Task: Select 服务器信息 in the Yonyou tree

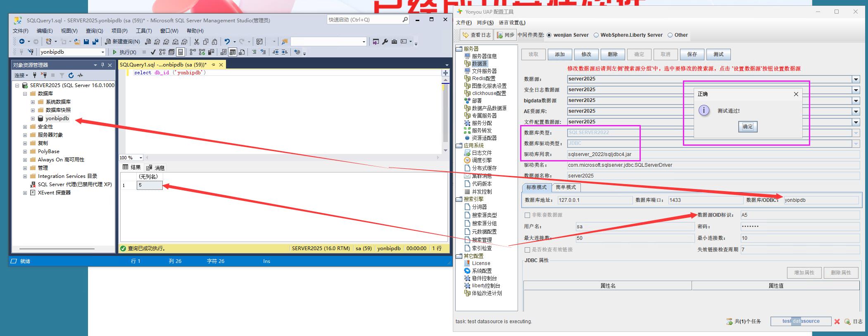Action: point(484,56)
